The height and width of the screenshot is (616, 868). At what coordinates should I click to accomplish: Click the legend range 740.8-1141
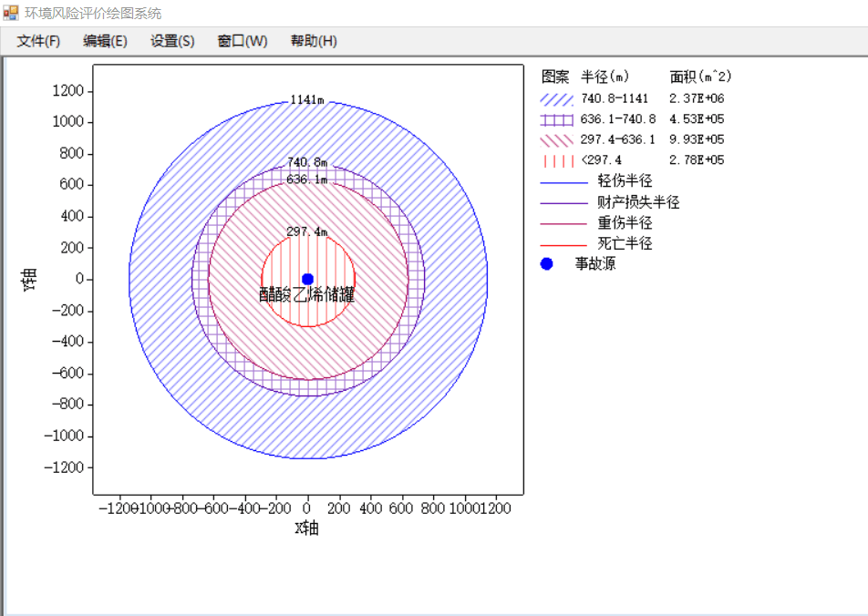click(x=615, y=98)
